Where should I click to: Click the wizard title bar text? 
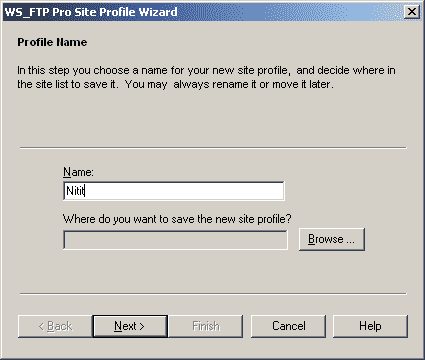(x=91, y=12)
